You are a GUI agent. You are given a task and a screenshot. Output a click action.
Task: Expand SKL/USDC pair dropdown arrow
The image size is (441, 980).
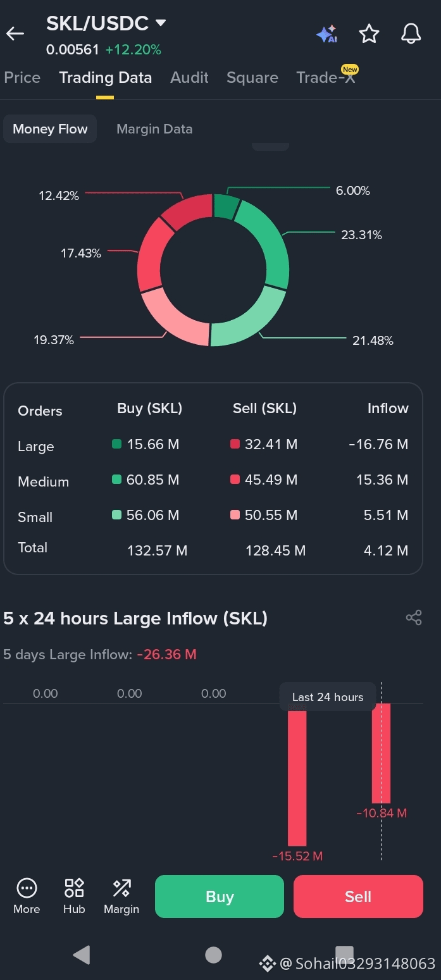point(161,23)
